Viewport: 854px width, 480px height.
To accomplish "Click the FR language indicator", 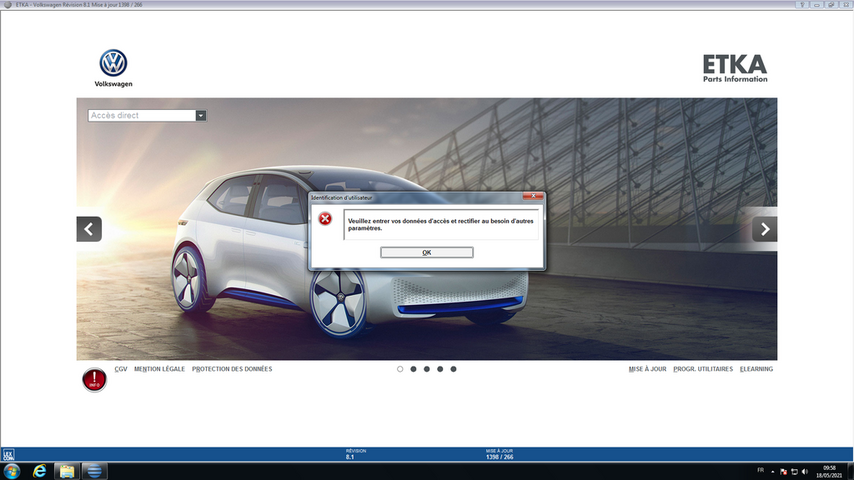I will click(760, 470).
